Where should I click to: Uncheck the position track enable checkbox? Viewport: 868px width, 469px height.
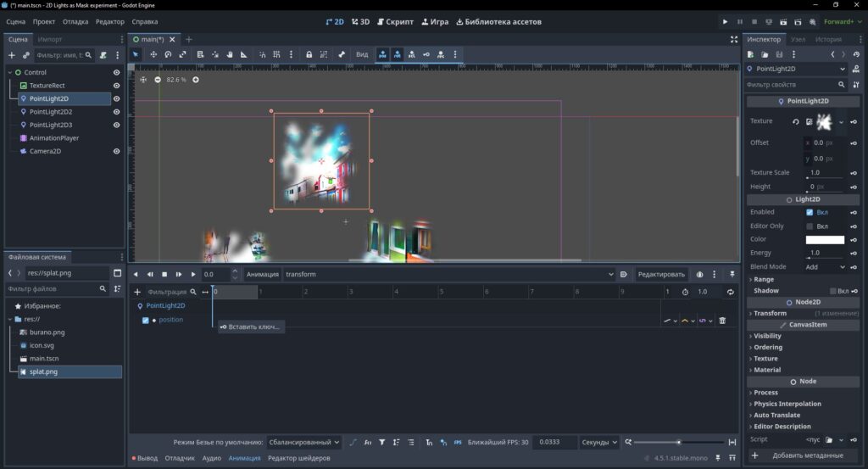[145, 320]
